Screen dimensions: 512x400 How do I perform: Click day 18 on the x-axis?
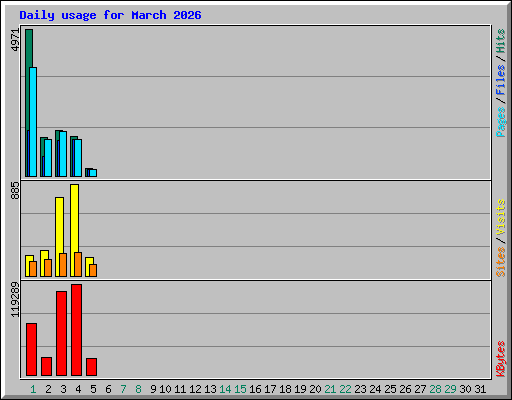click(x=285, y=389)
